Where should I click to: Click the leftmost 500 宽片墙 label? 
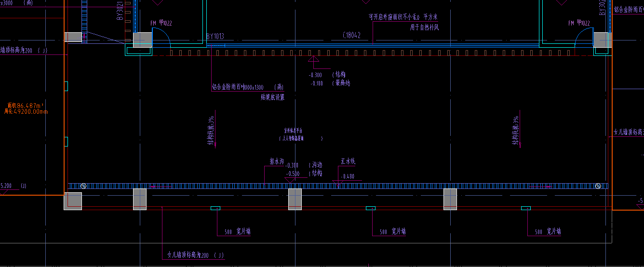point(238,232)
